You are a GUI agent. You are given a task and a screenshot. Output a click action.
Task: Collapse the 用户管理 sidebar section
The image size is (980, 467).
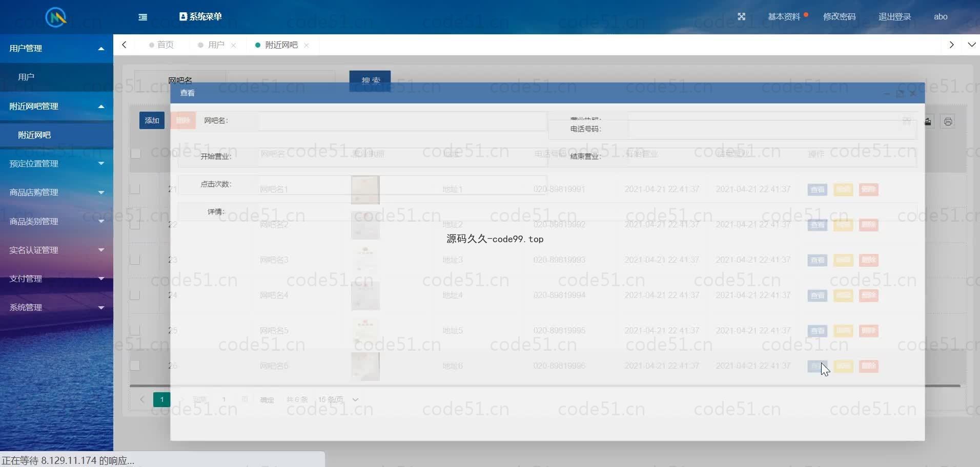(x=56, y=49)
